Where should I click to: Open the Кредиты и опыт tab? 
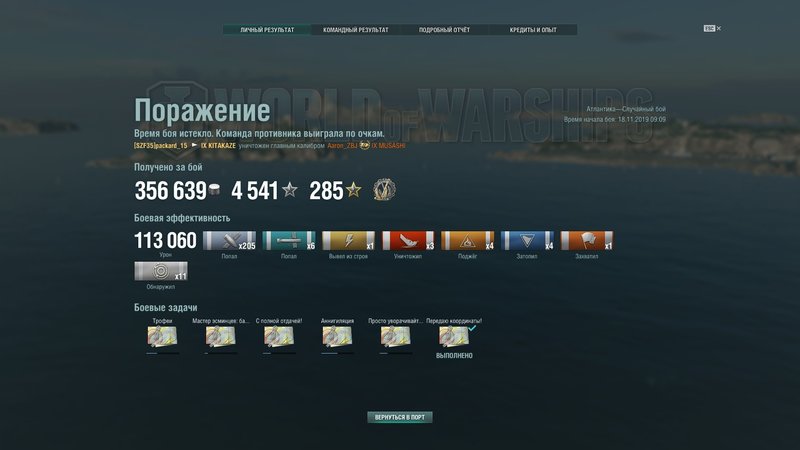tap(533, 30)
